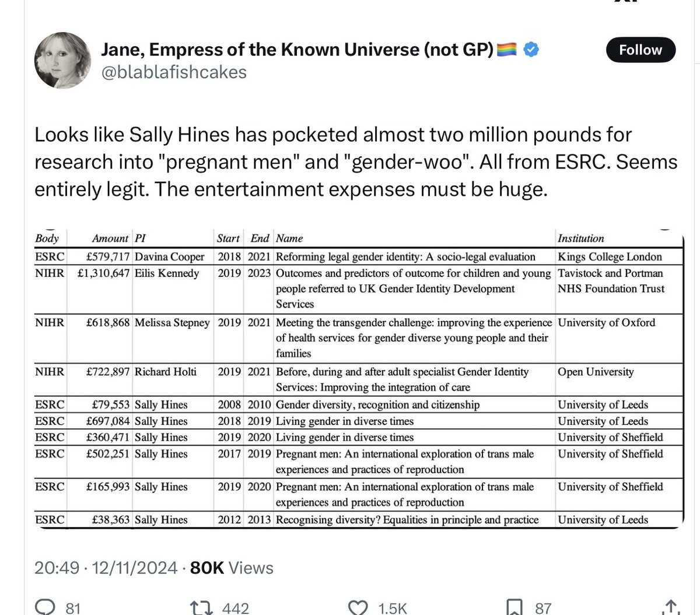Click the reply speech bubble icon
Screen dimensions: 700x615
pyautogui.click(x=44, y=607)
